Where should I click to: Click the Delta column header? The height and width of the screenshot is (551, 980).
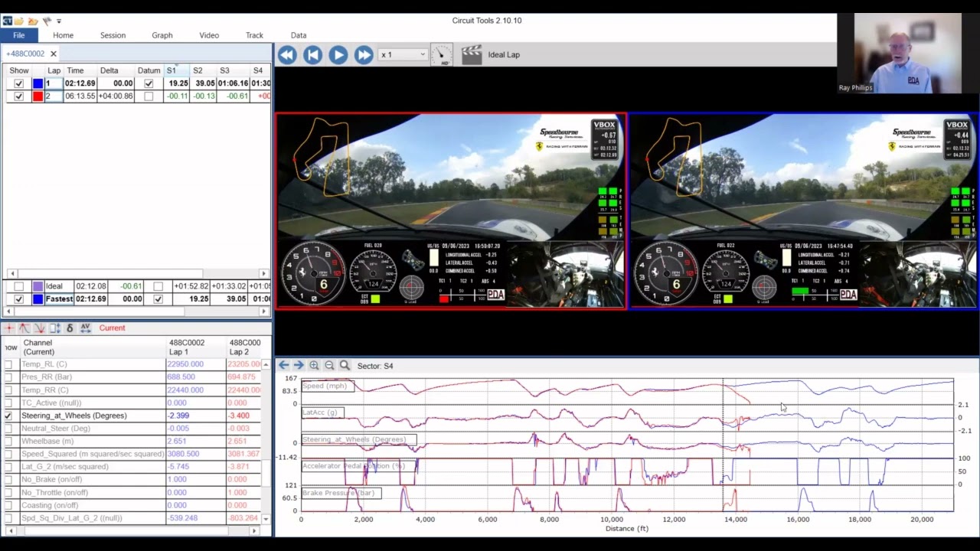(x=109, y=70)
